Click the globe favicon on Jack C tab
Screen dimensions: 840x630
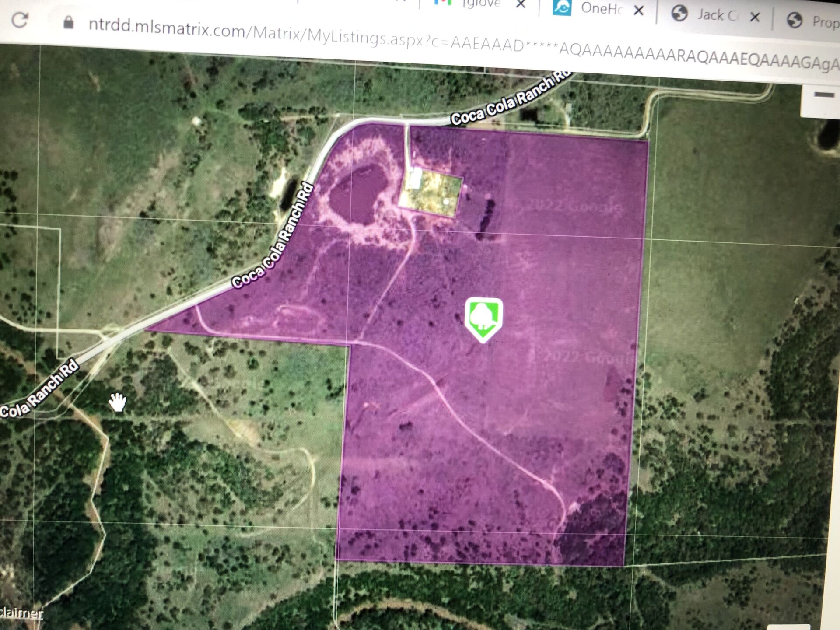(679, 14)
